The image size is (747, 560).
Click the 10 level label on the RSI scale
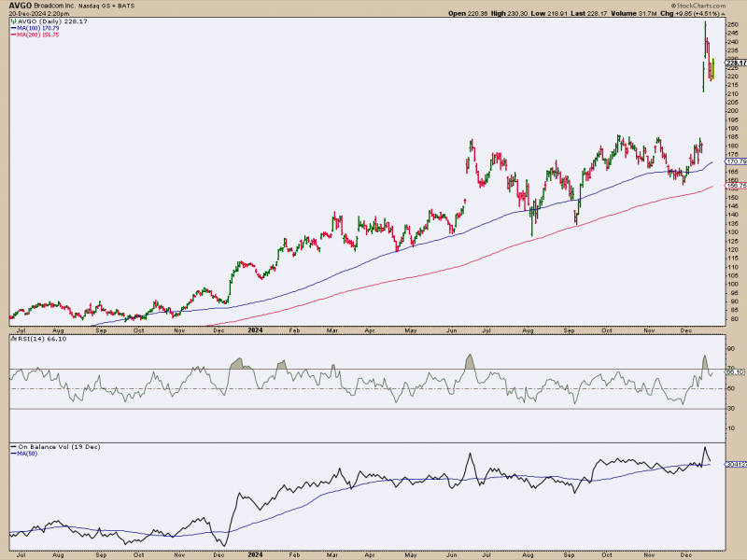click(731, 428)
